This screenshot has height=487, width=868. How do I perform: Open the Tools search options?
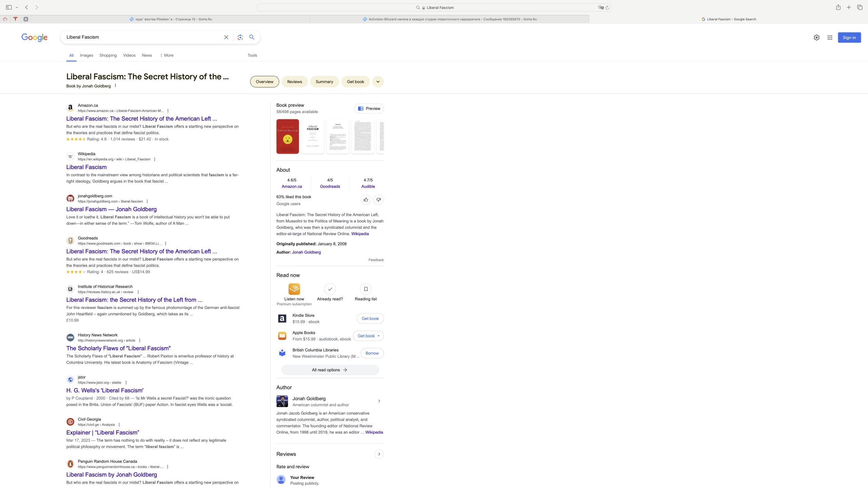tap(252, 55)
